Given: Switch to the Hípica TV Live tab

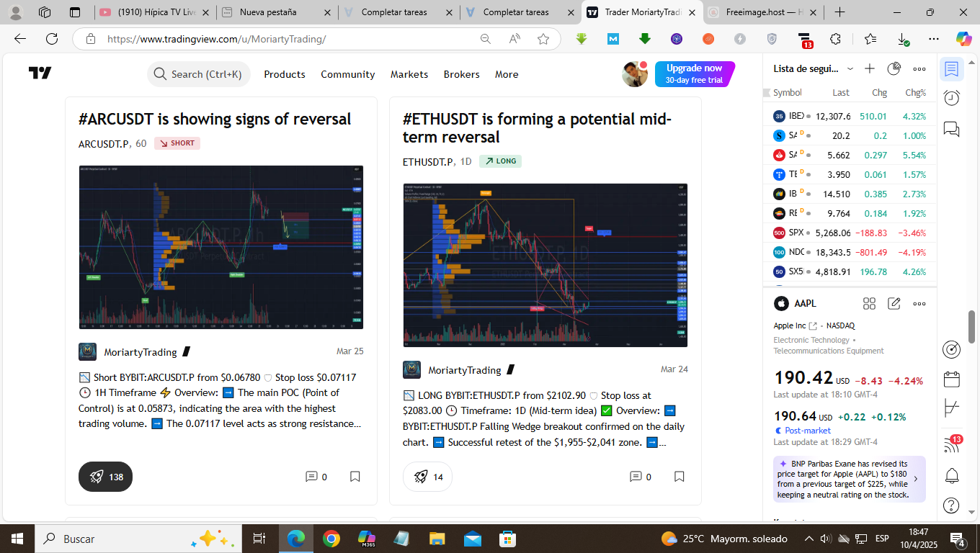Looking at the screenshot, I should coord(155,12).
